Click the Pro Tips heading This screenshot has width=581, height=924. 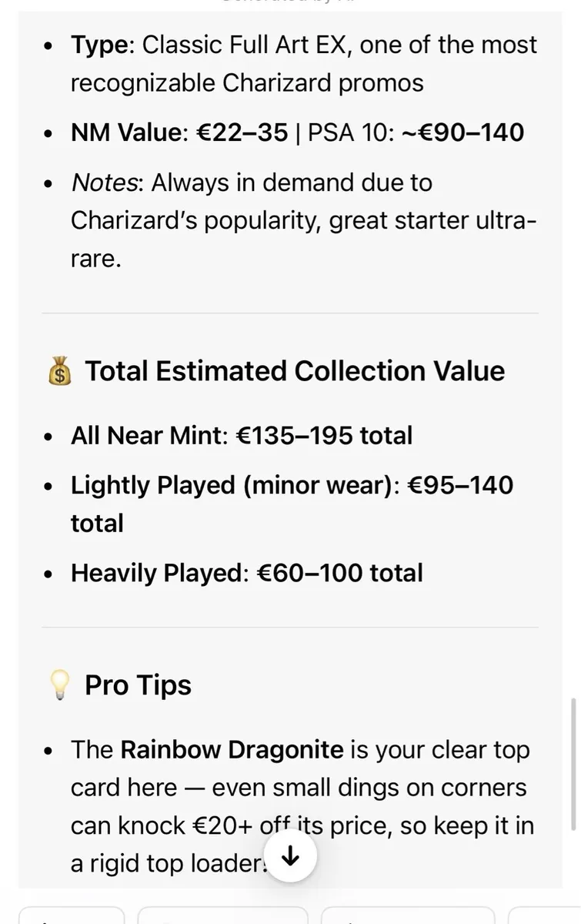(x=138, y=685)
